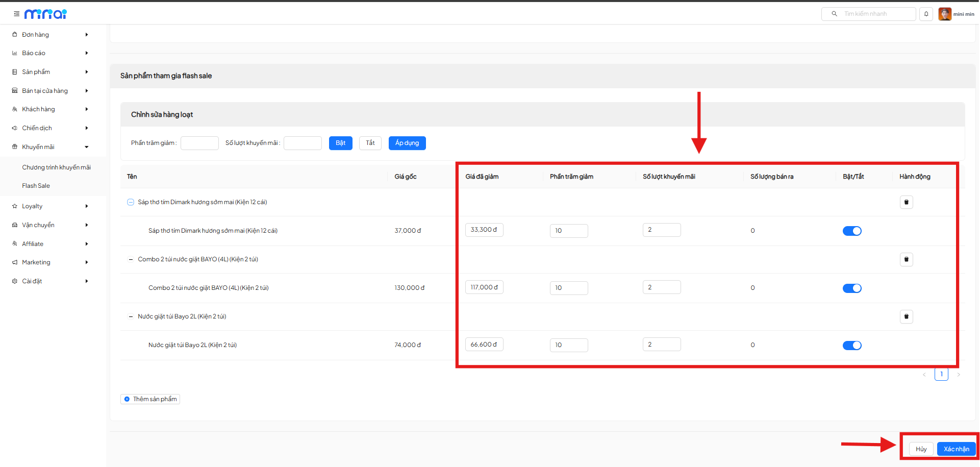Image resolution: width=980 pixels, height=467 pixels.
Task: Click the Phần trăm giảm bulk input field
Action: point(199,143)
